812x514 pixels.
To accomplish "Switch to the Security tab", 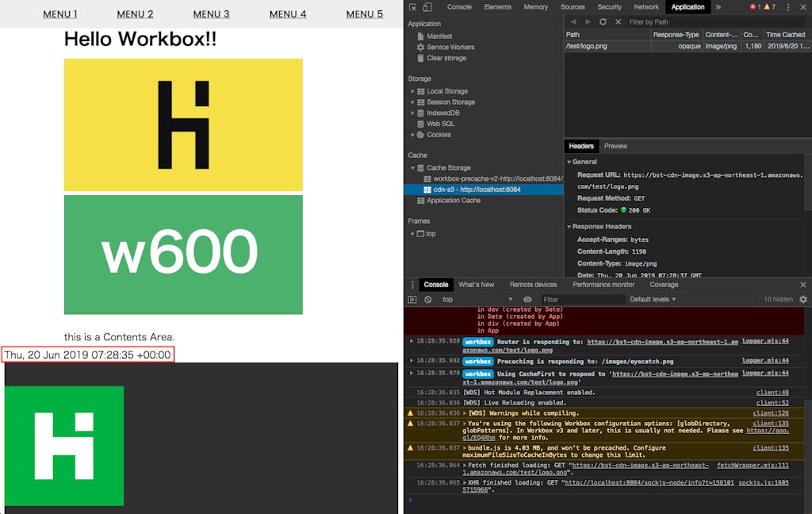I will [x=610, y=7].
